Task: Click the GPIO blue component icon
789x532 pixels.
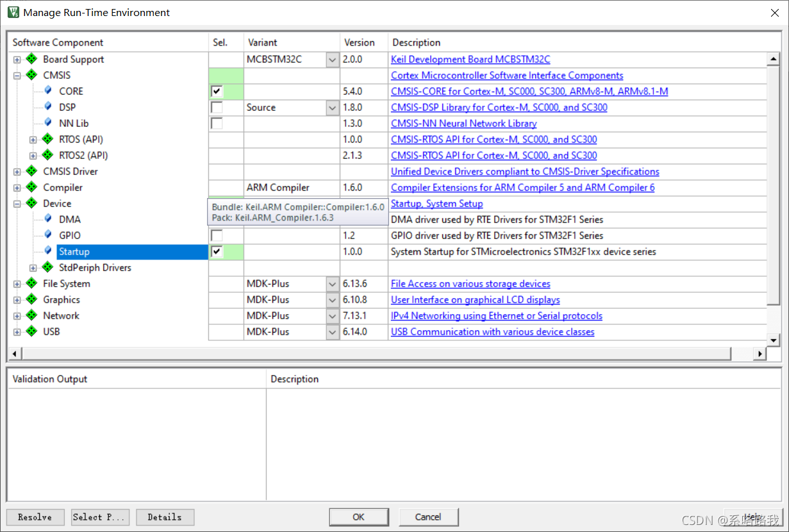Action: [x=48, y=235]
